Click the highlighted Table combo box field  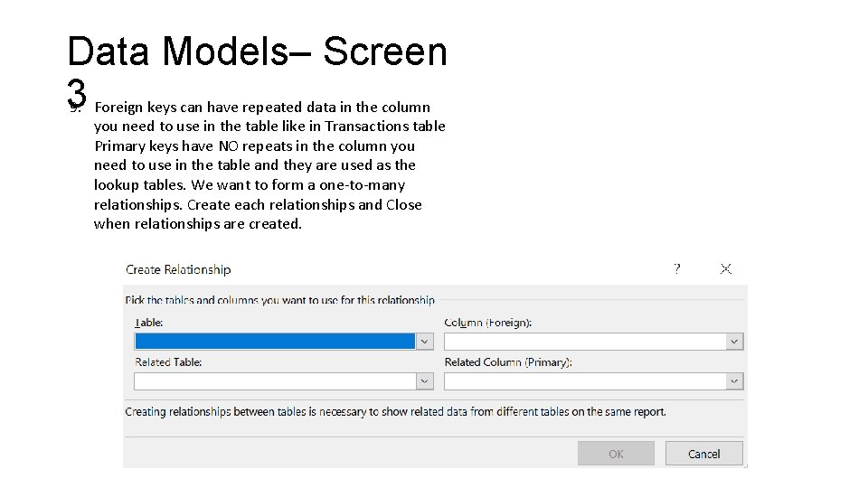(275, 342)
